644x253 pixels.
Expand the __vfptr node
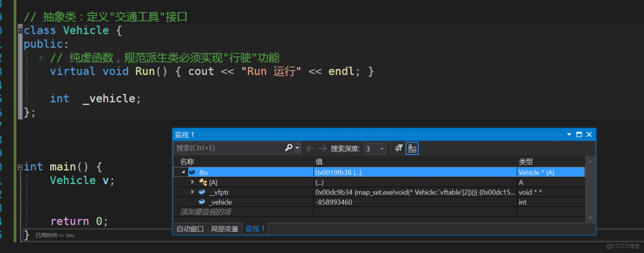(x=192, y=192)
